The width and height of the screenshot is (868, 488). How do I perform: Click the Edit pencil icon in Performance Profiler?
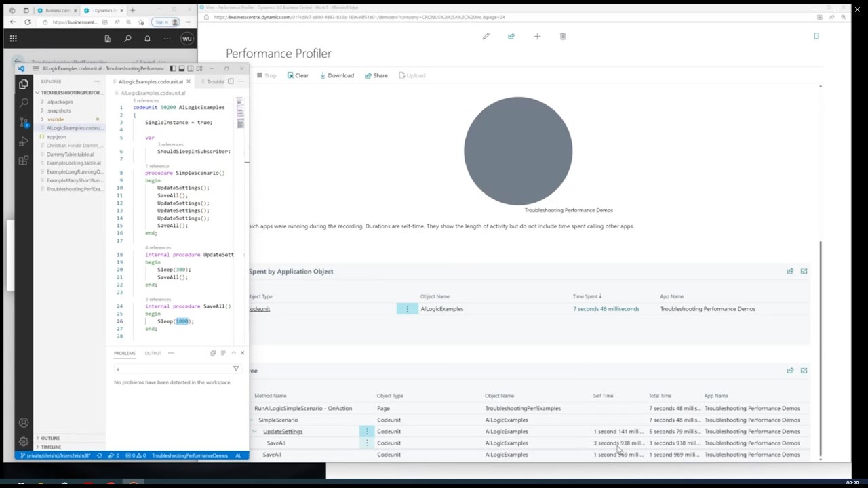click(x=486, y=36)
